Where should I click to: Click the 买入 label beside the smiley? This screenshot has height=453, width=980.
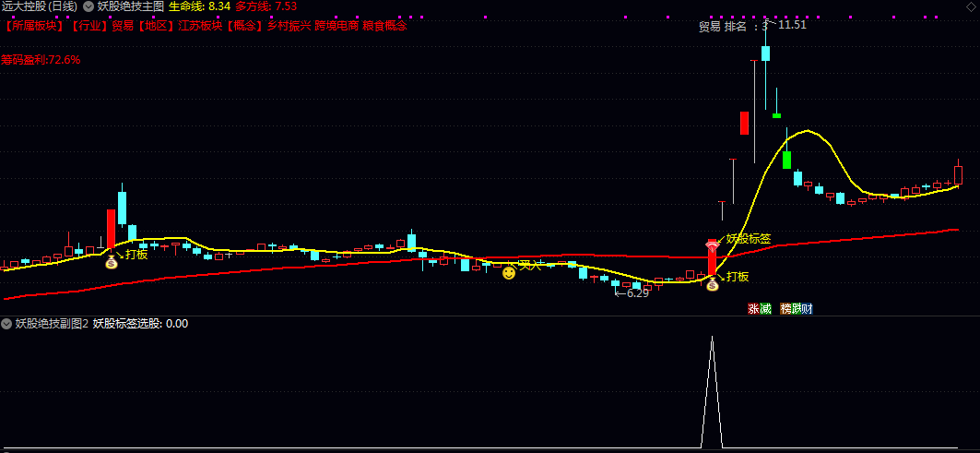click(x=529, y=266)
